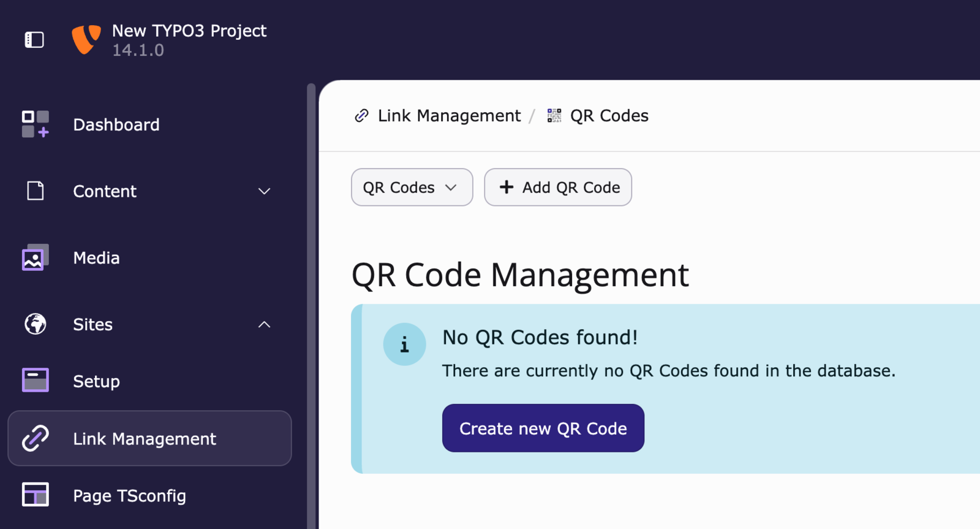The image size is (980, 529).
Task: Click the Content page icon
Action: coord(35,191)
